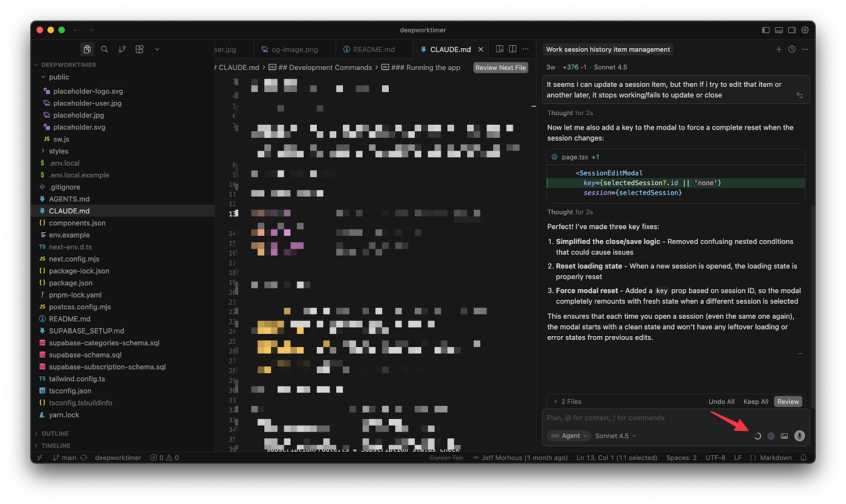Click the sync changes icon beside main
846x504 pixels.
(x=84, y=458)
